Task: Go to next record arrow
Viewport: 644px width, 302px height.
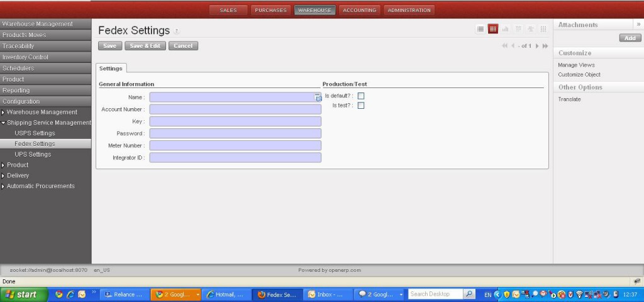Action: pyautogui.click(x=537, y=46)
